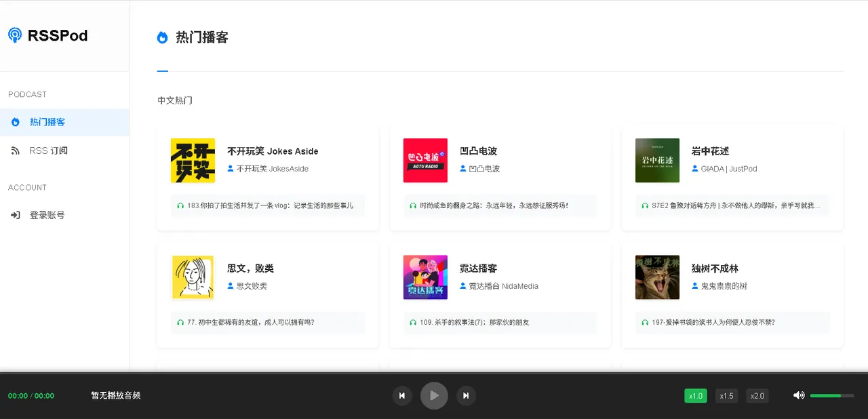Image resolution: width=868 pixels, height=419 pixels.
Task: Open podcast title 思文，败类
Action: 250,268
